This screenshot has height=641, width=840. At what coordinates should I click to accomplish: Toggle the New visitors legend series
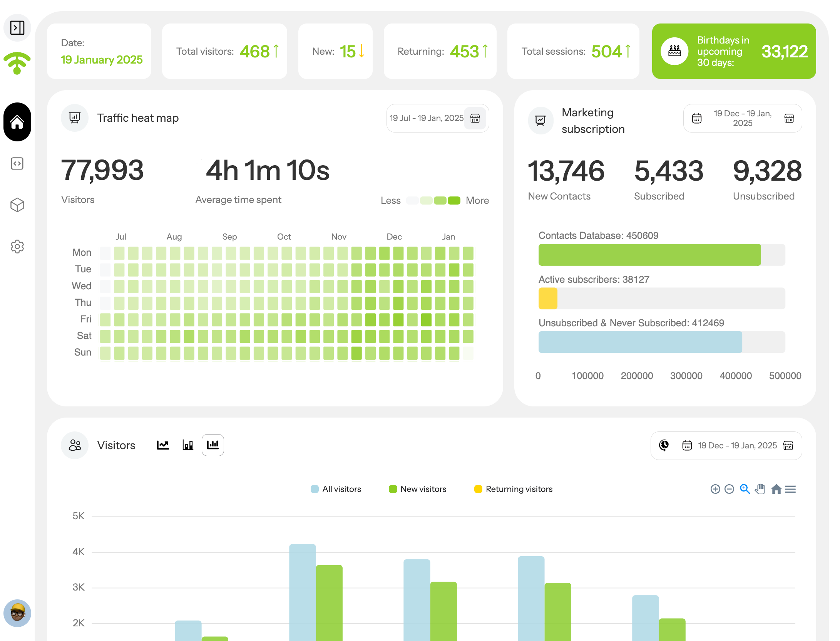[x=418, y=489]
